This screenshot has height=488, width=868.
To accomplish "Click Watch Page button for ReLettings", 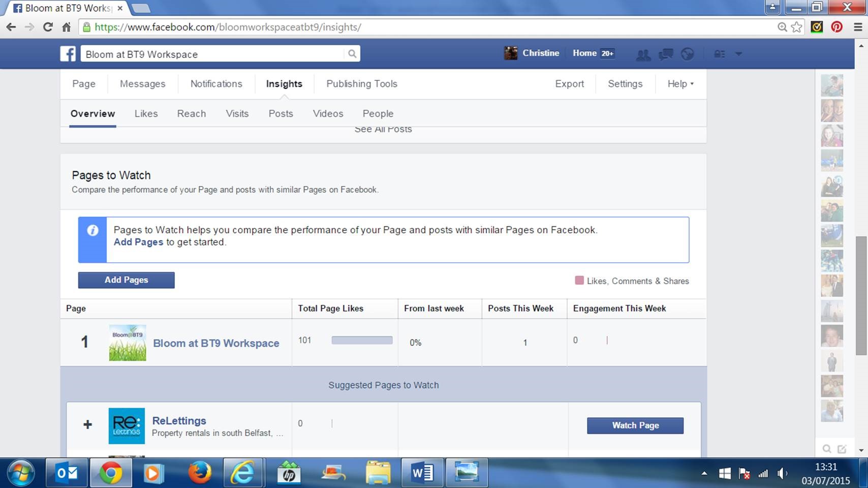I will click(635, 425).
